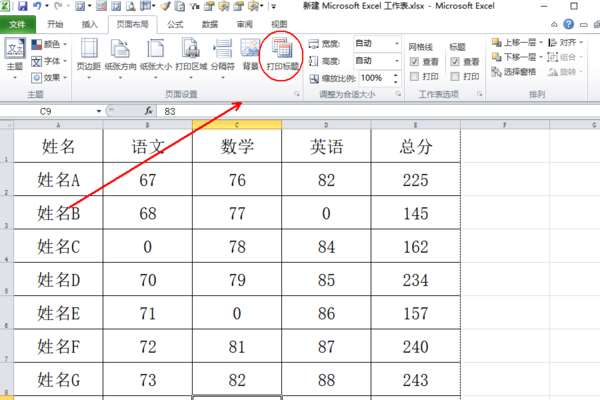Click the 纸张方向 orientation icon
The width and height of the screenshot is (600, 400).
pos(122,56)
